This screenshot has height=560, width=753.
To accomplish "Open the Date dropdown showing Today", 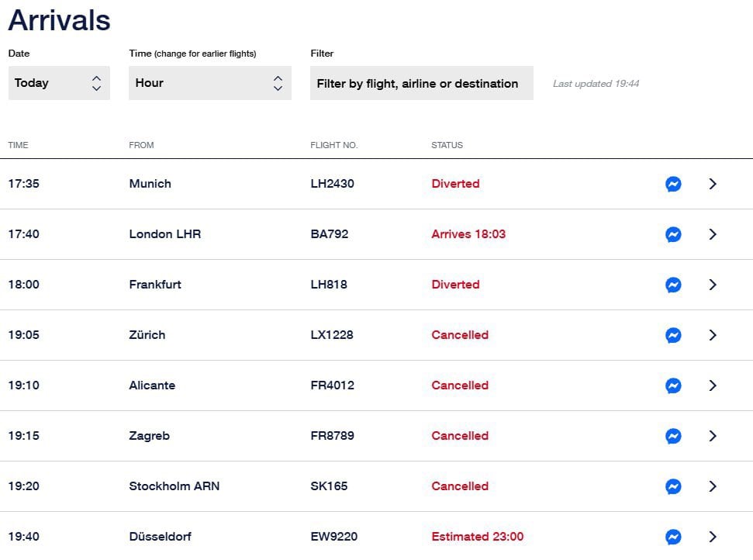I will (x=59, y=83).
